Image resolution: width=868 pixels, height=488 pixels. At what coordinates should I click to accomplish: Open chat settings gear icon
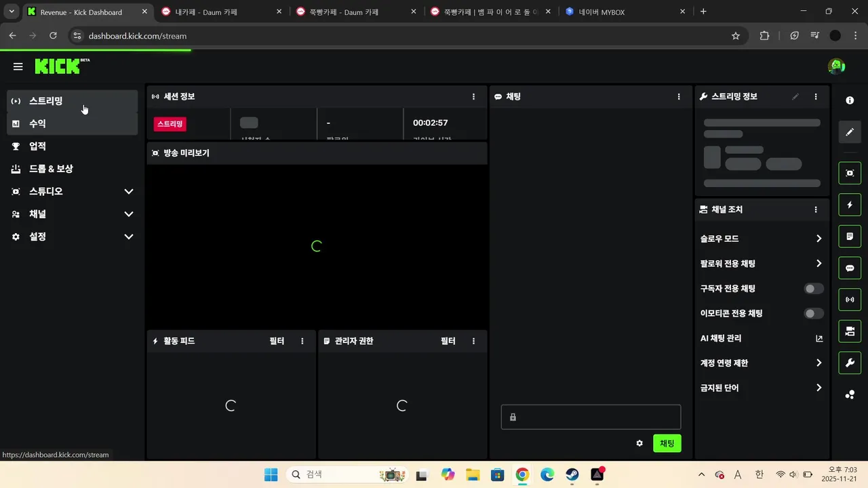pyautogui.click(x=639, y=443)
